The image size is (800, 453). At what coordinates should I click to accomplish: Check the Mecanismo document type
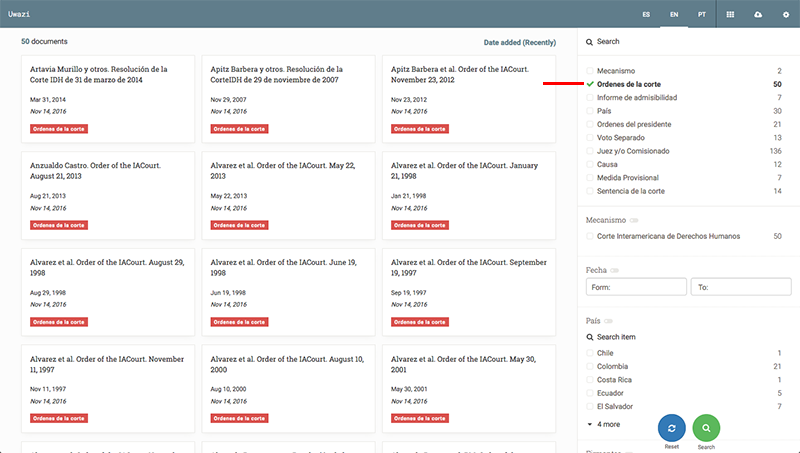[590, 71]
